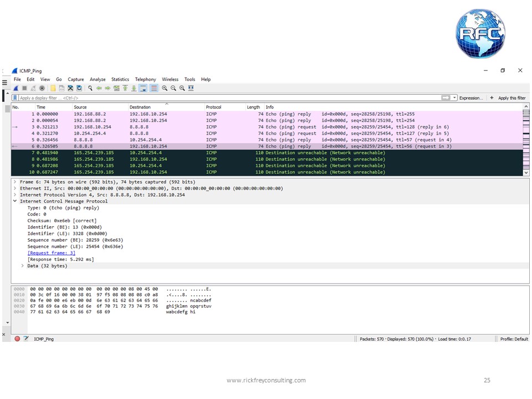
Task: Start a new capture with the shark fin icon
Action: point(15,87)
